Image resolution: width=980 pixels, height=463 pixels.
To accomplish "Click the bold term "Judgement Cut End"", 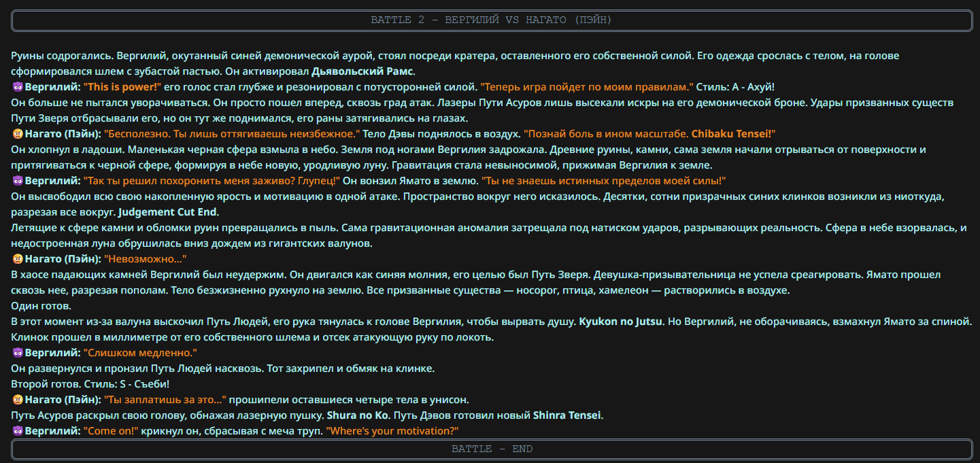I will (167, 212).
